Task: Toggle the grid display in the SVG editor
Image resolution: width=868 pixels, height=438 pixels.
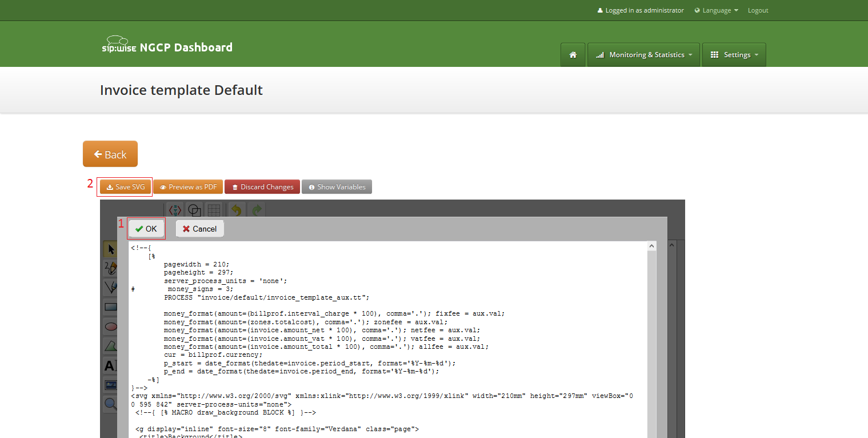Action: point(213,210)
